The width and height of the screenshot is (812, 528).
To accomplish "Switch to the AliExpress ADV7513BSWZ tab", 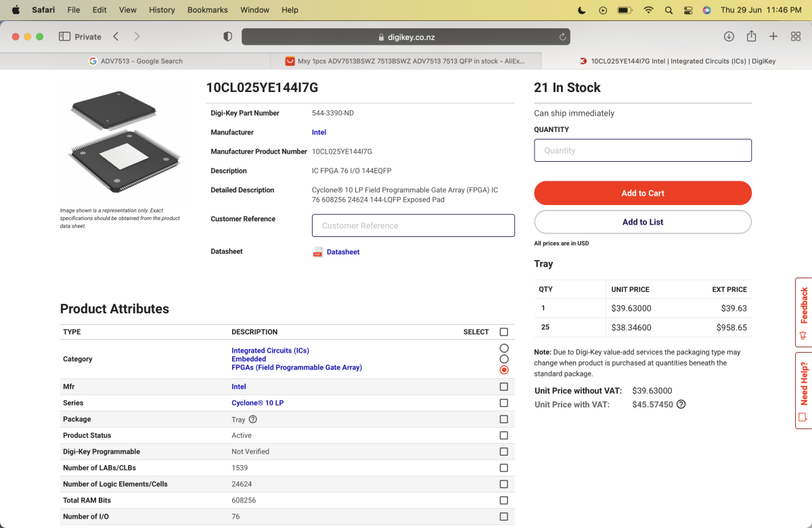I will tap(406, 61).
